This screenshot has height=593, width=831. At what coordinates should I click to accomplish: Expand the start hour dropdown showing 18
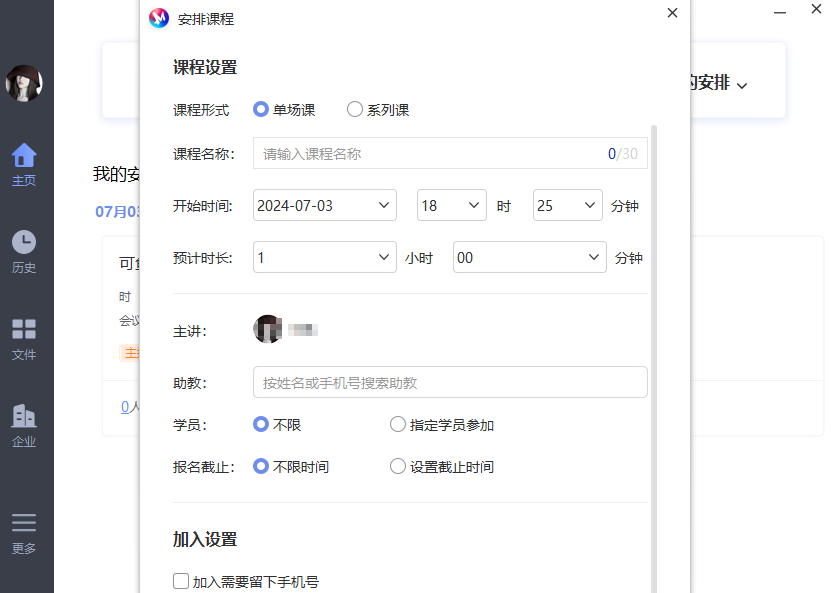[452, 206]
